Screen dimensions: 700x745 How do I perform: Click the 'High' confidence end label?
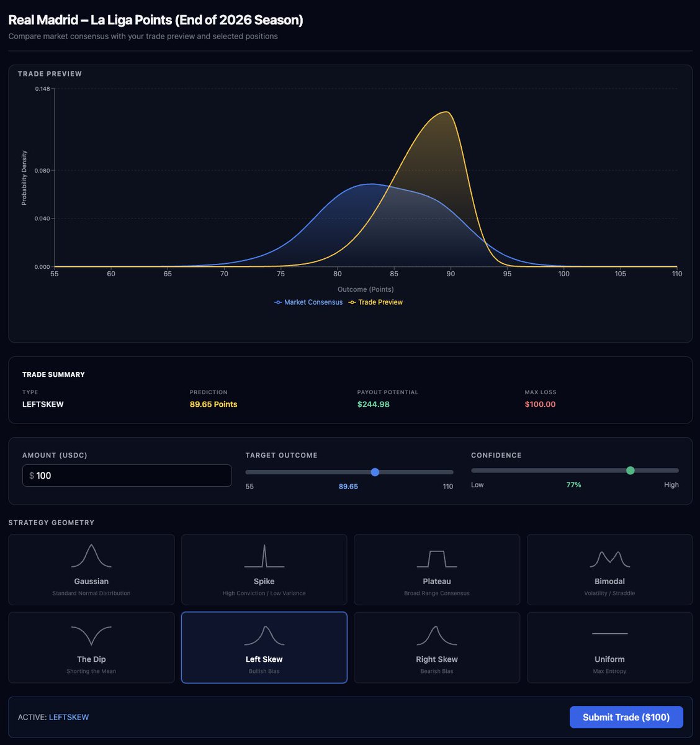(671, 485)
